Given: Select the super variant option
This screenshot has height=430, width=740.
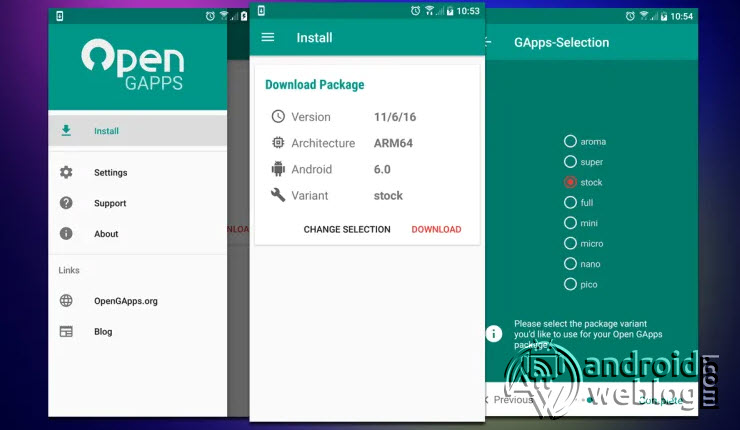Looking at the screenshot, I should click(x=570, y=161).
